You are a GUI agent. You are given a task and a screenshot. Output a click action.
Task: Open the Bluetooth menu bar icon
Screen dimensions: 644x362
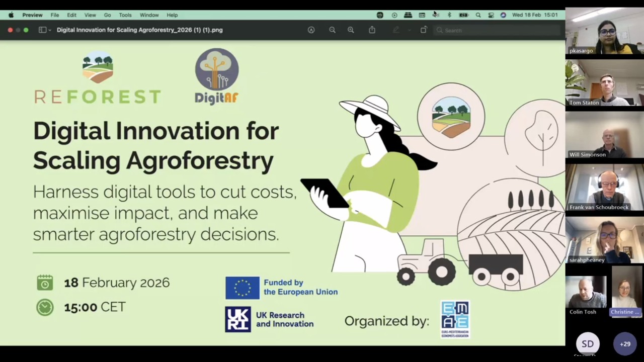click(449, 15)
